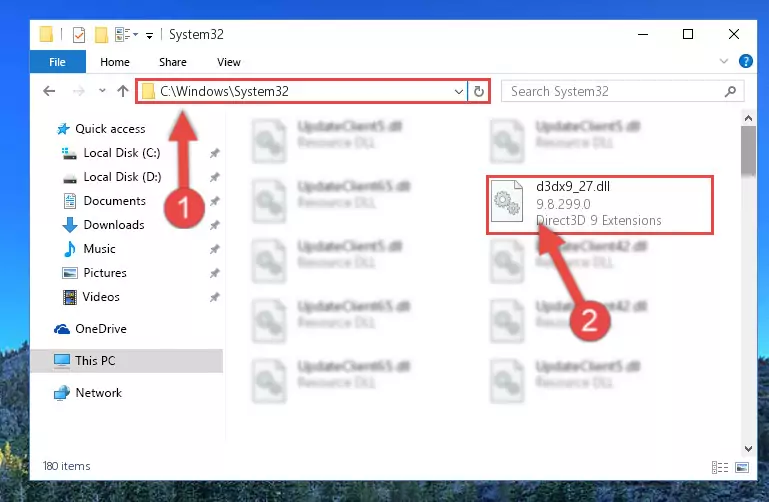769x502 pixels.
Task: Select Network in navigation pane
Action: click(x=88, y=393)
